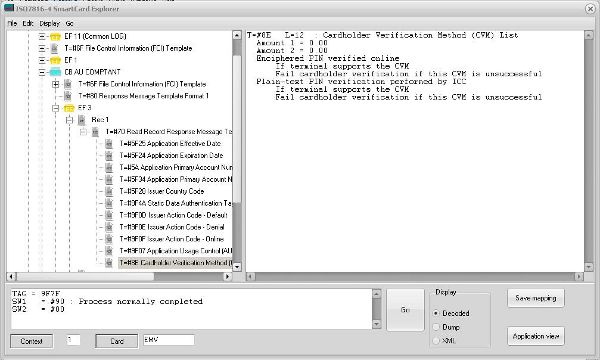Collapse the T=#70 Read Record Response node
The width and height of the screenshot is (600, 360).
pos(83,132)
